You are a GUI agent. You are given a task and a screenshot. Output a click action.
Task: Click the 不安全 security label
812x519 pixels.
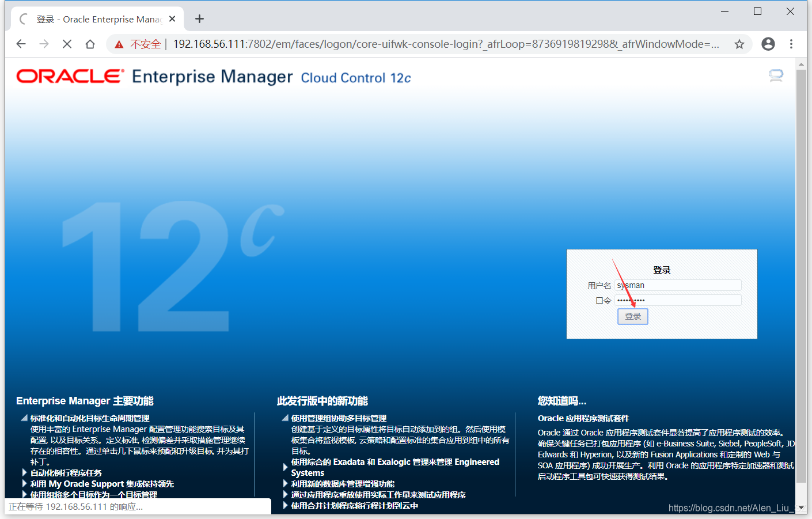[x=145, y=44]
